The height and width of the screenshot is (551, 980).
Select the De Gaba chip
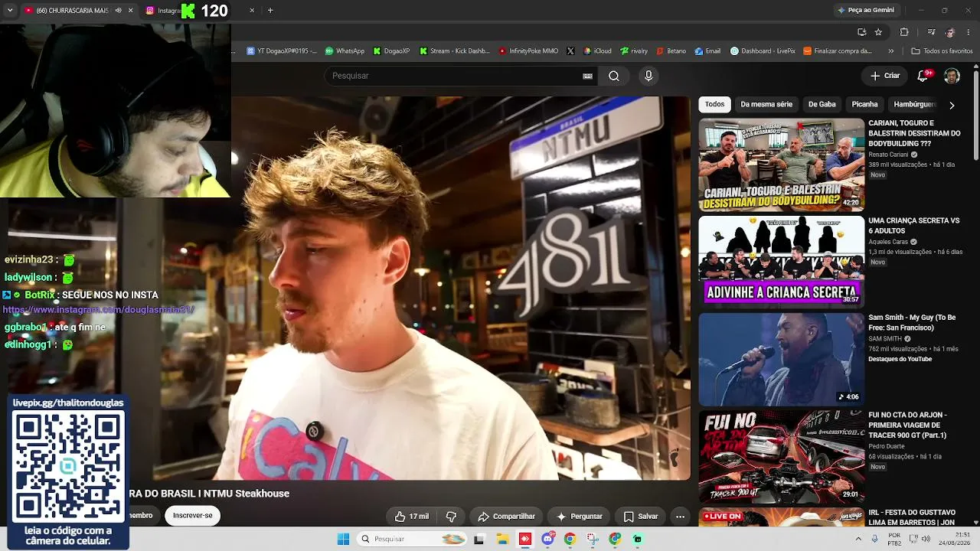(822, 104)
